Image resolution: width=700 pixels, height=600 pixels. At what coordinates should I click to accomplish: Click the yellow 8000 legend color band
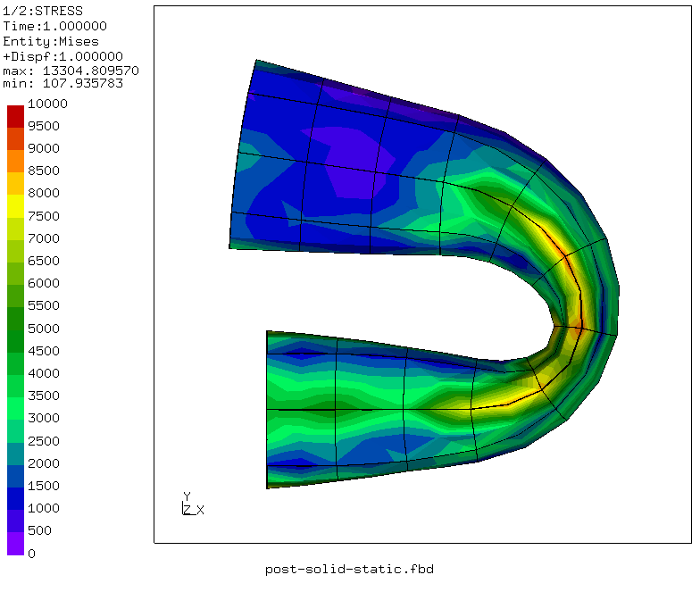point(16,206)
